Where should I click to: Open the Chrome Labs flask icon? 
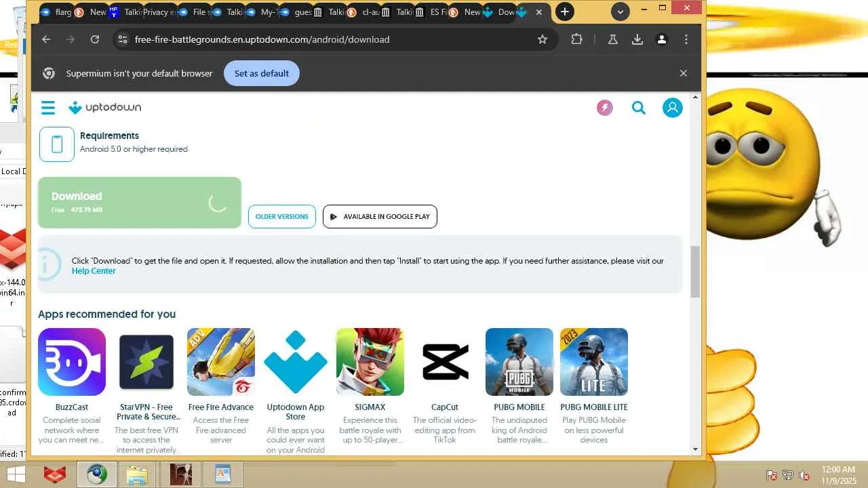(x=613, y=39)
